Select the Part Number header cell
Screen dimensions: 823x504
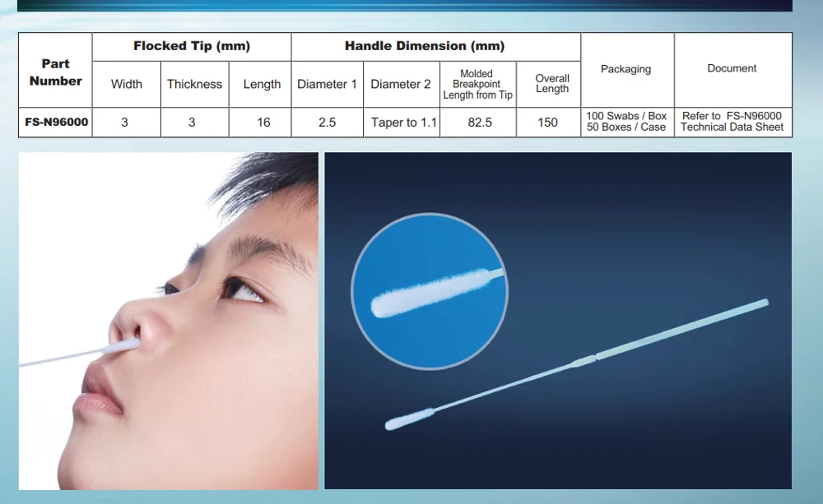56,72
